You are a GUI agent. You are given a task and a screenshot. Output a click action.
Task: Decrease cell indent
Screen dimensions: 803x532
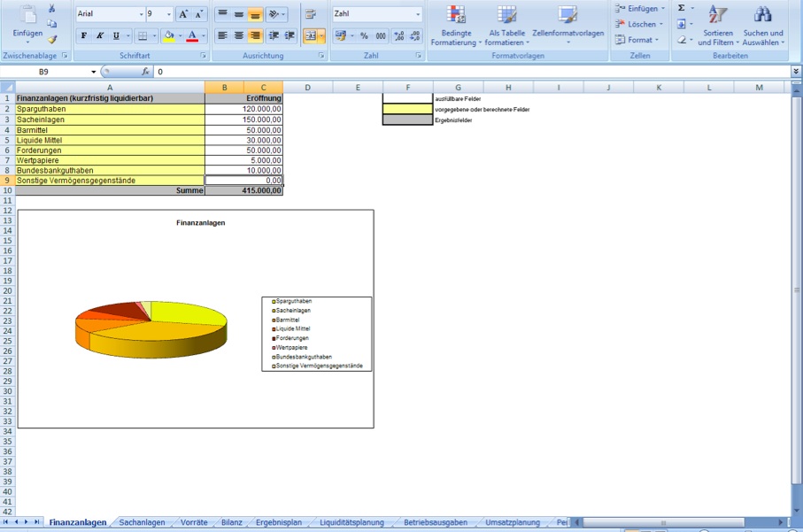point(274,35)
